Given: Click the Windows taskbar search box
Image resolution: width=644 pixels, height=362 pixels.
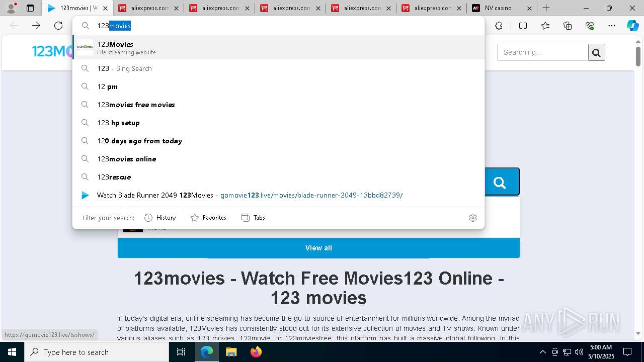Looking at the screenshot, I should (x=97, y=352).
